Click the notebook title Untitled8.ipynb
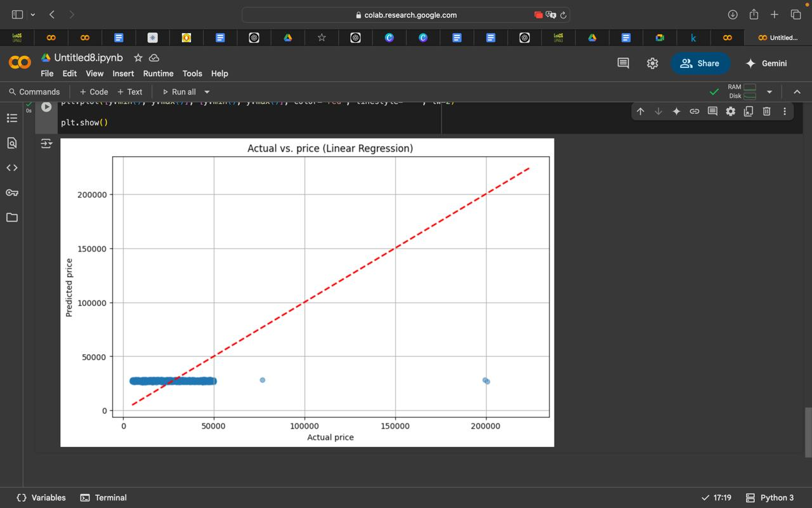 pos(88,58)
